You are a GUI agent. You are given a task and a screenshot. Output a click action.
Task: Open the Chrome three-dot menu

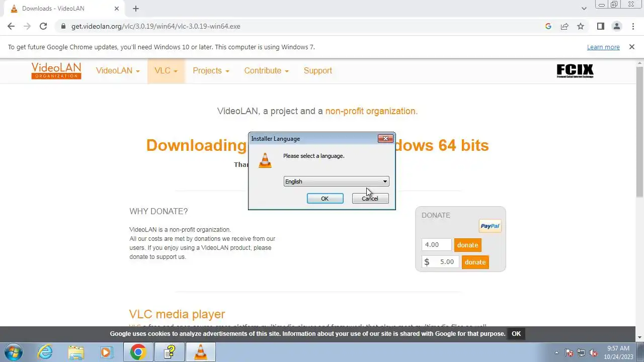pyautogui.click(x=632, y=26)
